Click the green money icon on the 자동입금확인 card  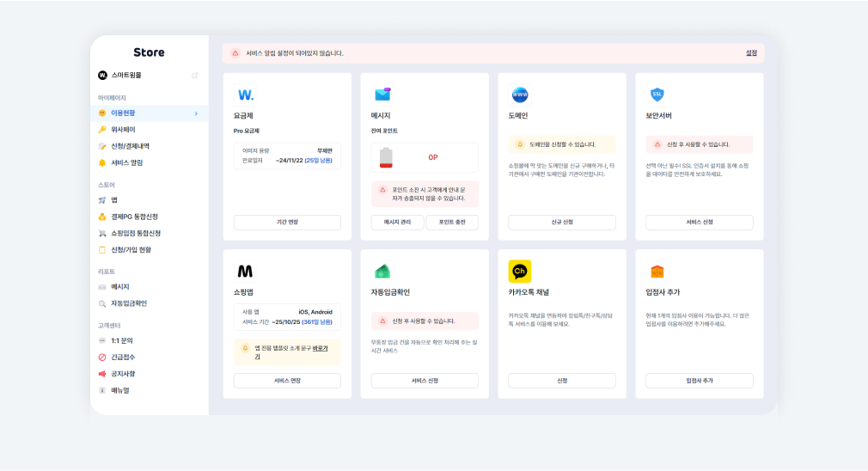(382, 272)
